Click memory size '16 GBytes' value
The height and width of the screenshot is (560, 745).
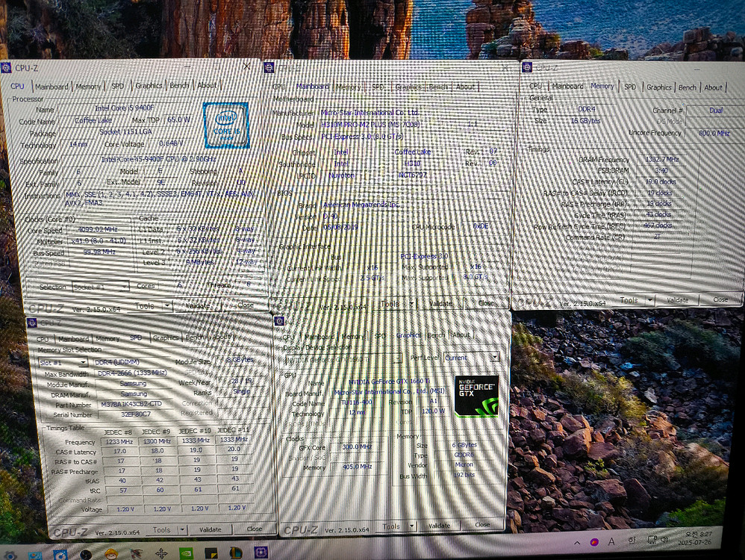coord(586,121)
